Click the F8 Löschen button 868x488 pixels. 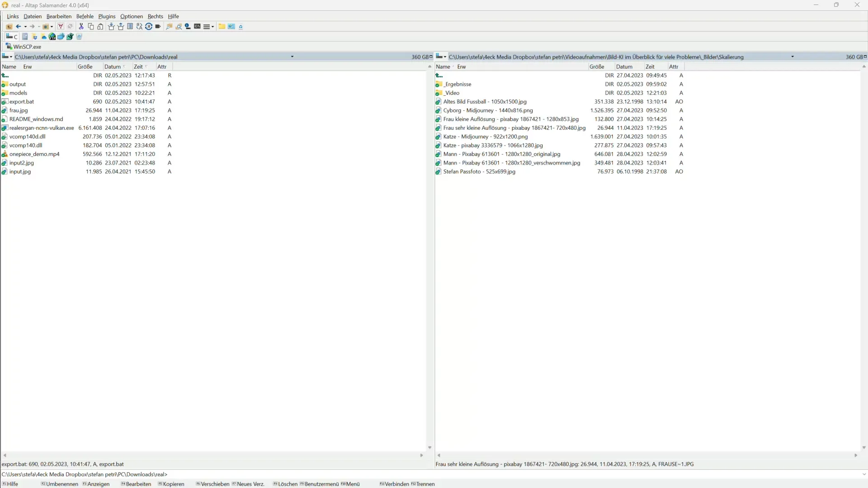coord(285,484)
